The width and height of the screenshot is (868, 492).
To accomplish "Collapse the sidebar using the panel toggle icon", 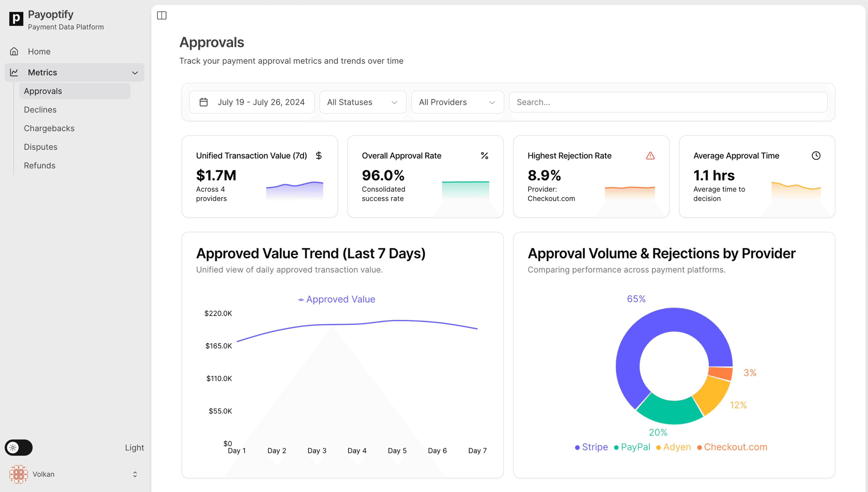I will click(162, 15).
